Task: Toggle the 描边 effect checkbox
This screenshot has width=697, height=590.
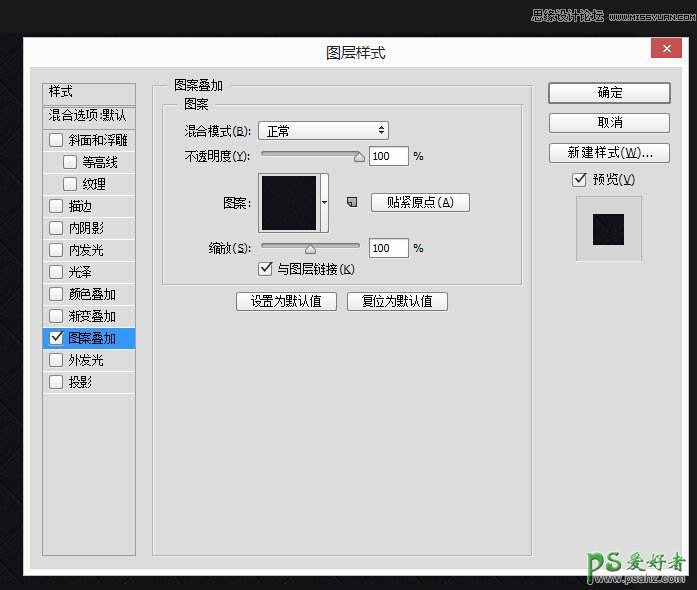Action: point(56,206)
